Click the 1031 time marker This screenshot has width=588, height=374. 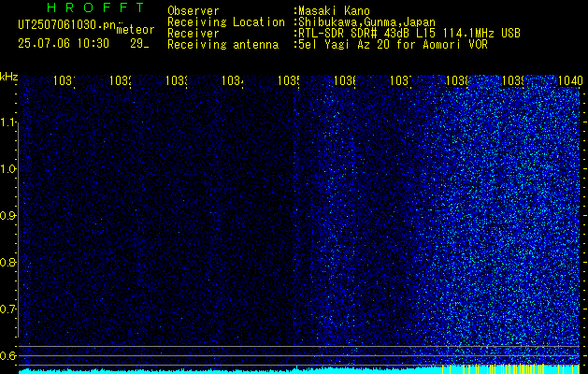tap(65, 80)
